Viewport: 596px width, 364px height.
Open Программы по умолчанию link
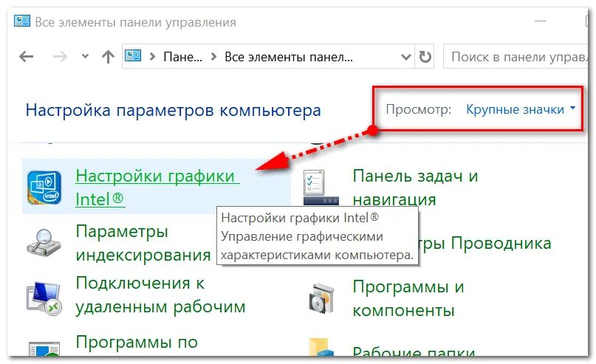[x=137, y=342]
